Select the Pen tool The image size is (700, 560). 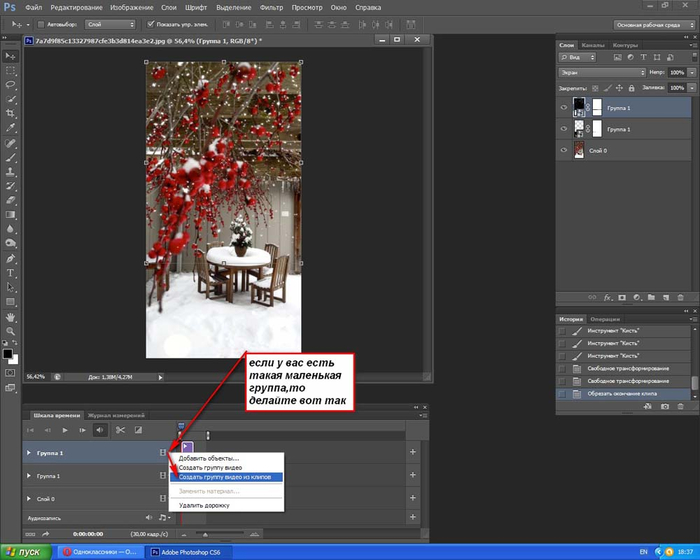click(10, 259)
